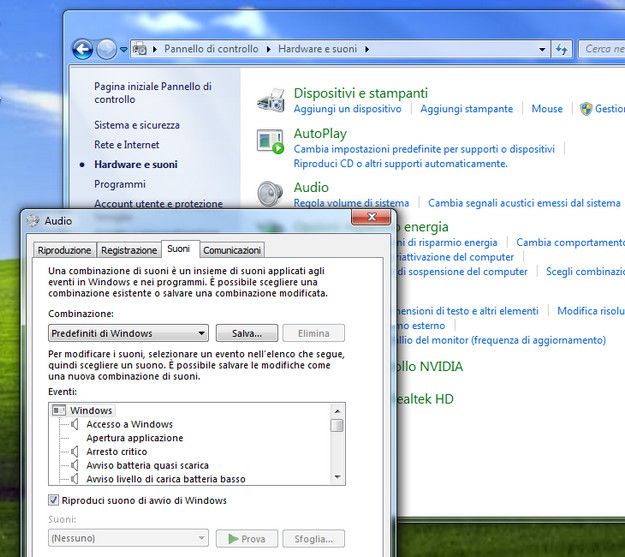The width and height of the screenshot is (625, 557).
Task: Select Accesso a Windows event
Action: 130,424
